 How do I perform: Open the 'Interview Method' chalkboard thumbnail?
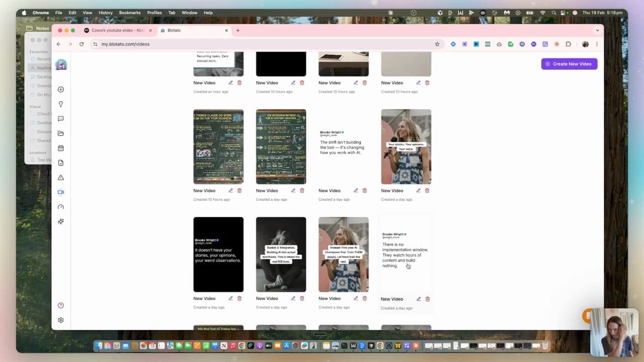(x=281, y=146)
